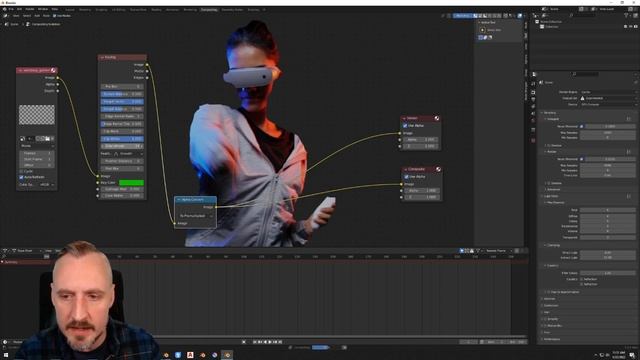The image size is (640, 360).
Task: Adjust the Screen Balance slider
Action: pos(122,94)
